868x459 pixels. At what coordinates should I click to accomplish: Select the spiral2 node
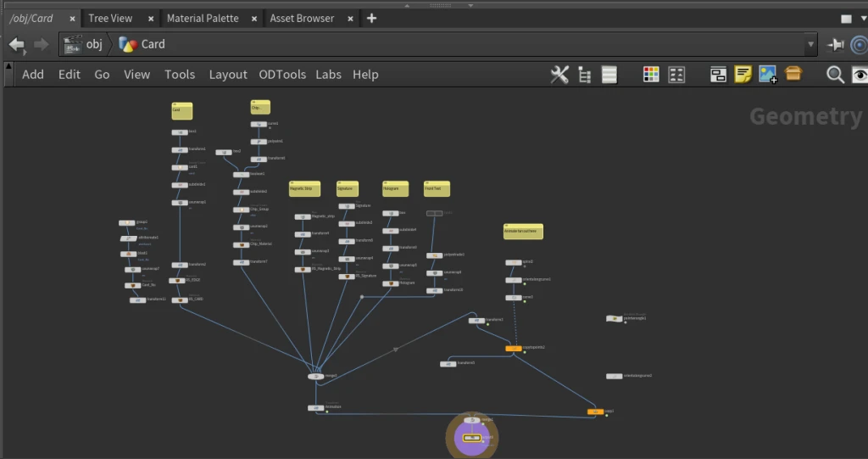(x=514, y=262)
